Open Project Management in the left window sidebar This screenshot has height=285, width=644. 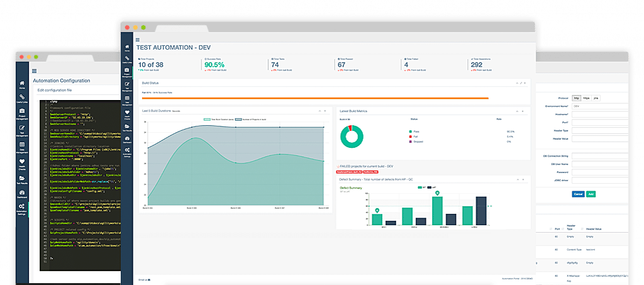click(22, 113)
